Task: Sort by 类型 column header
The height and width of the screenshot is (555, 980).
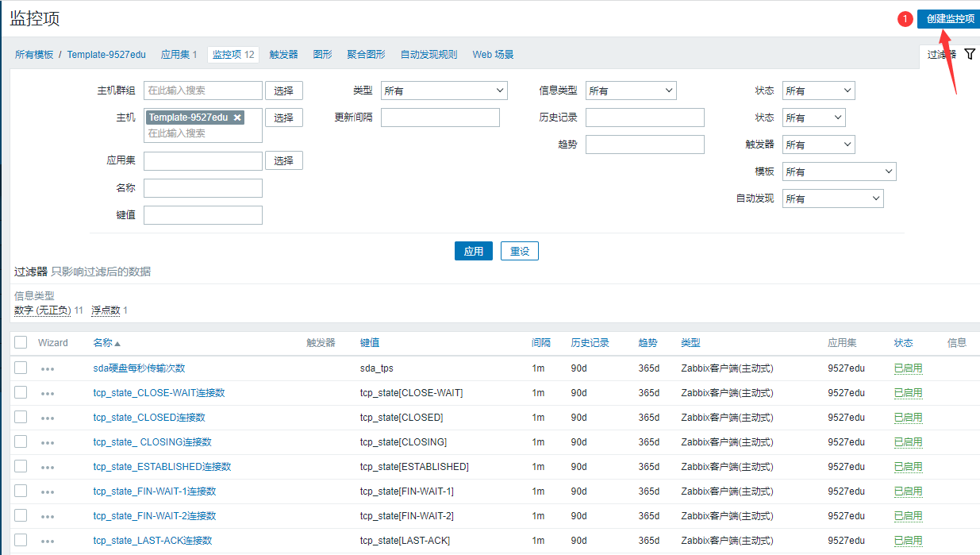Action: pos(690,343)
